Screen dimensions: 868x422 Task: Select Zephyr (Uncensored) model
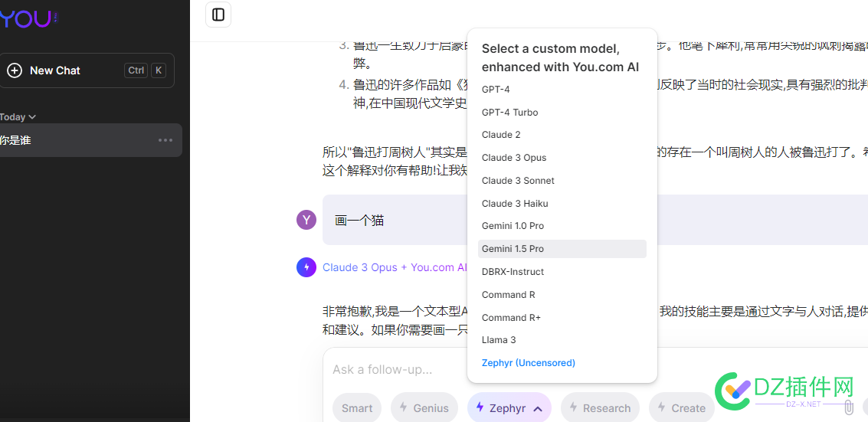tap(562, 363)
